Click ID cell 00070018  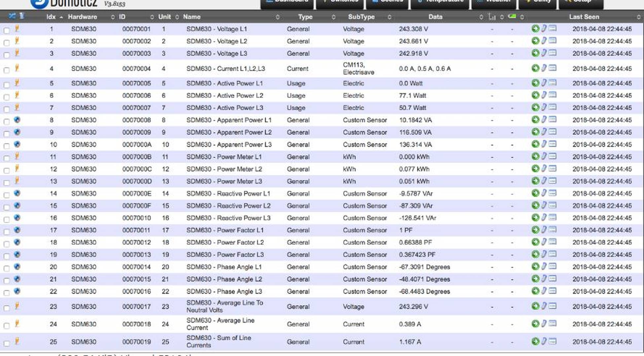click(136, 324)
